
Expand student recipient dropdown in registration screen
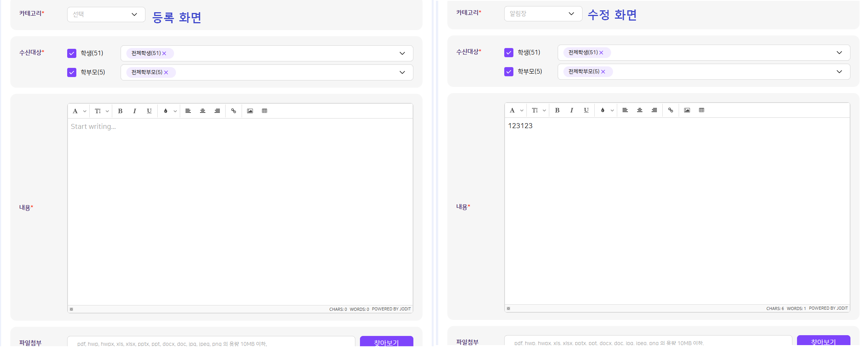click(x=402, y=53)
